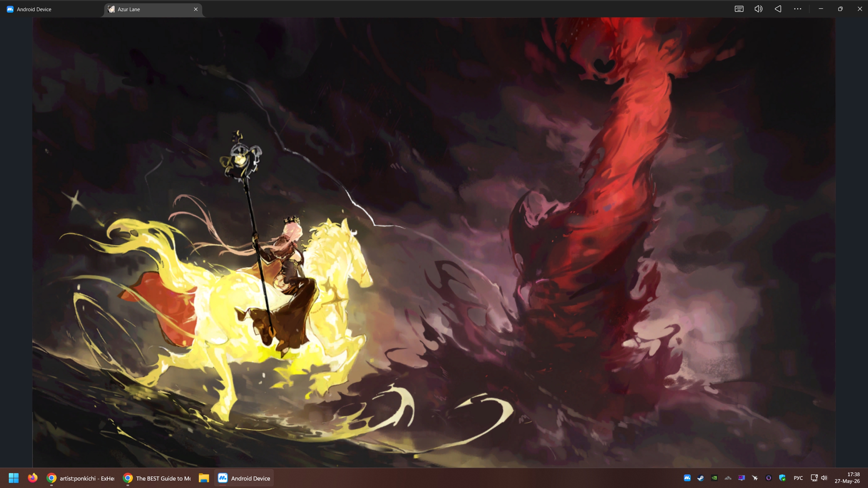
Task: Click the blue emulator icon in system tray
Action: click(x=687, y=478)
